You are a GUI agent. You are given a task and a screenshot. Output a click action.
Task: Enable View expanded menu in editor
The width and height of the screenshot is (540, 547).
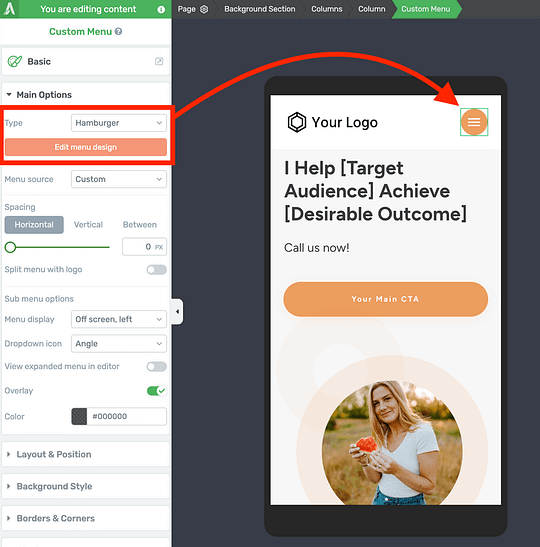pos(157,367)
